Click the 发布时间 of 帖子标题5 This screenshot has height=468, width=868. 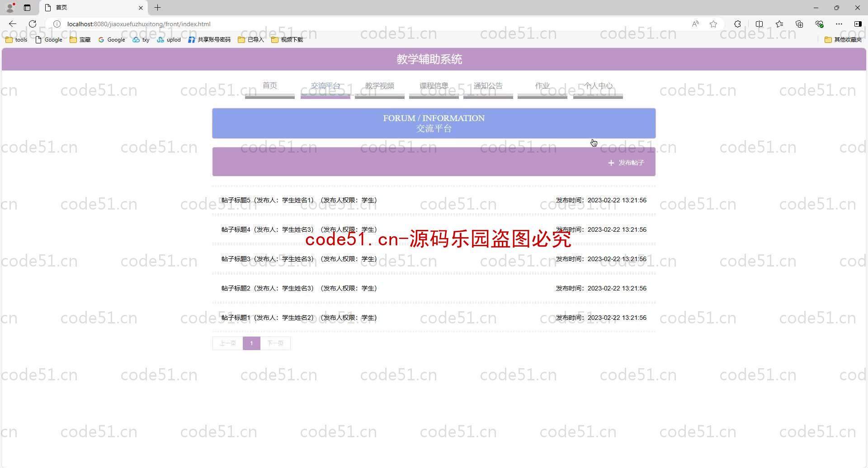pos(601,200)
